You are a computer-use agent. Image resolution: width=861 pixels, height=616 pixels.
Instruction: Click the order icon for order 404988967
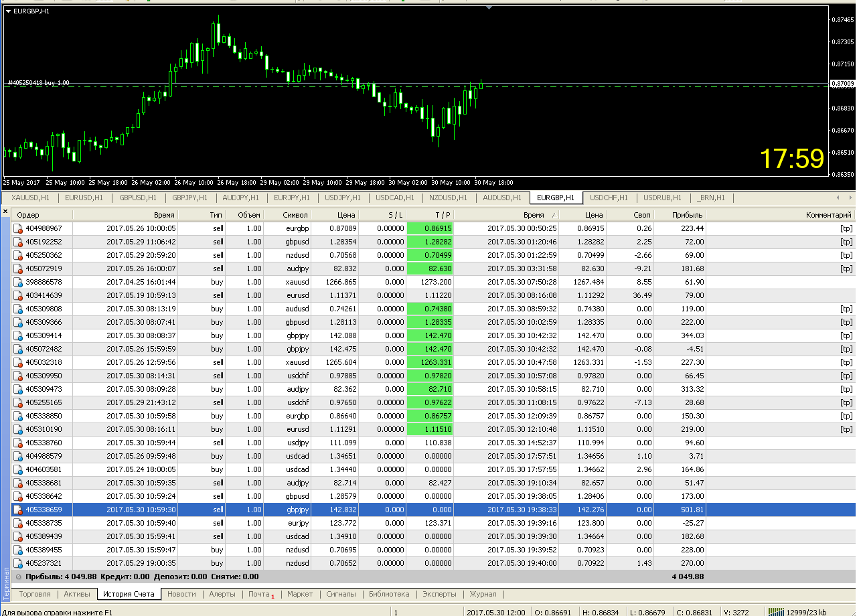[18, 228]
